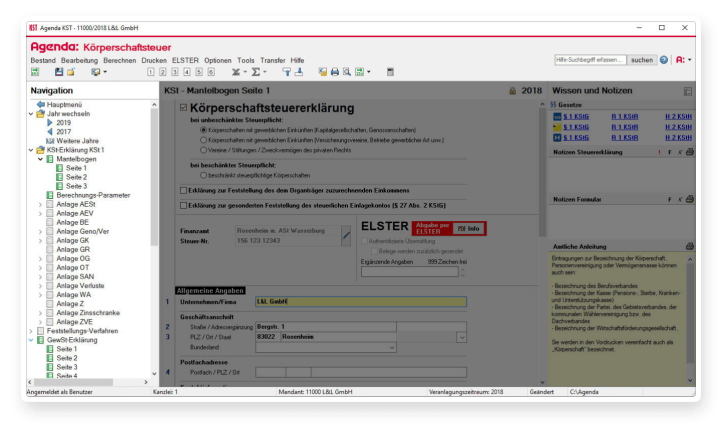Click the Unternehmen/Firma input field
728x434 pixels.
pyautogui.click(x=360, y=301)
